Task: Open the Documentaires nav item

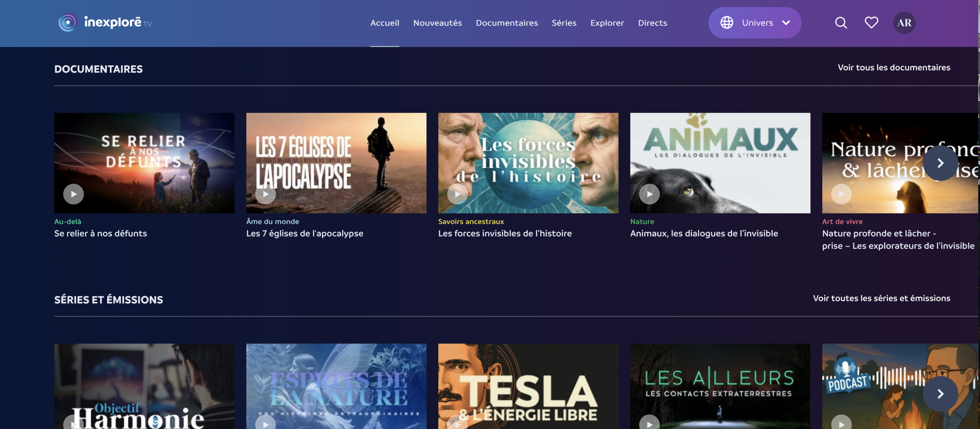Action: [x=507, y=23]
